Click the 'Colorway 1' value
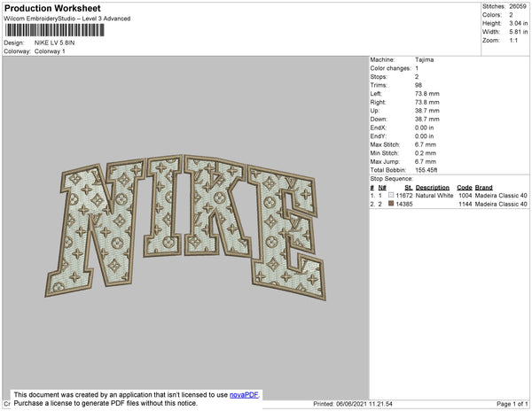Image resolution: width=532 pixels, height=411 pixels. pos(50,51)
